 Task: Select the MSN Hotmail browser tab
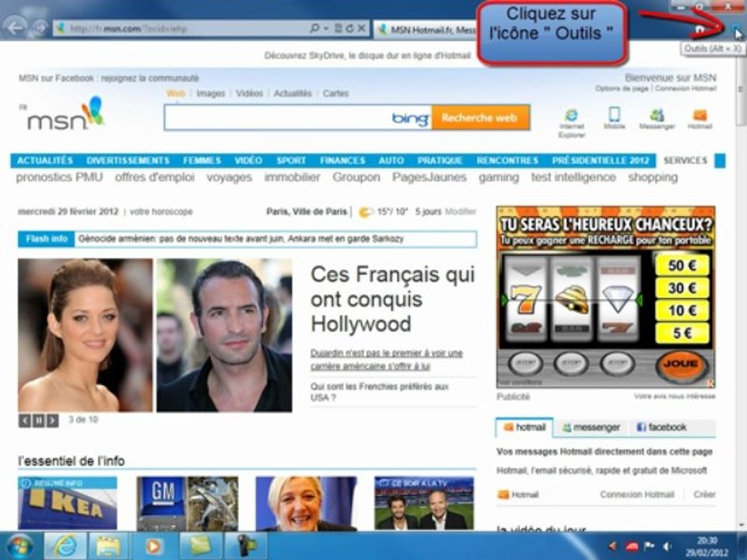426,30
